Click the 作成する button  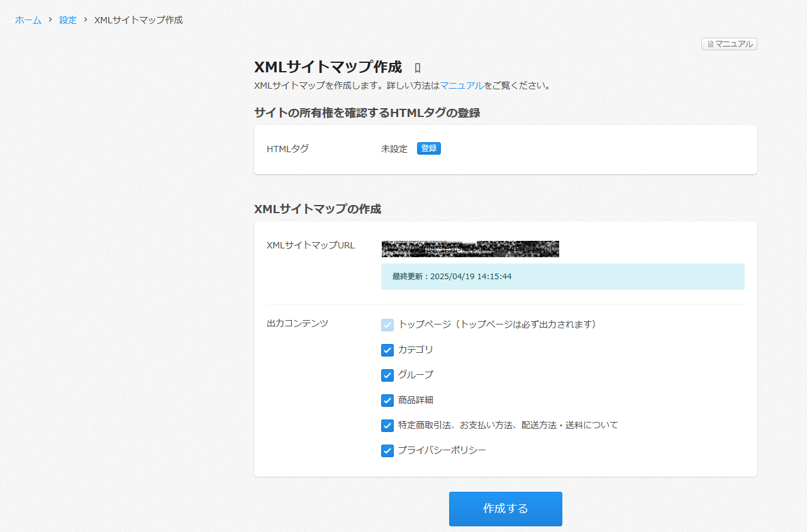pyautogui.click(x=506, y=509)
